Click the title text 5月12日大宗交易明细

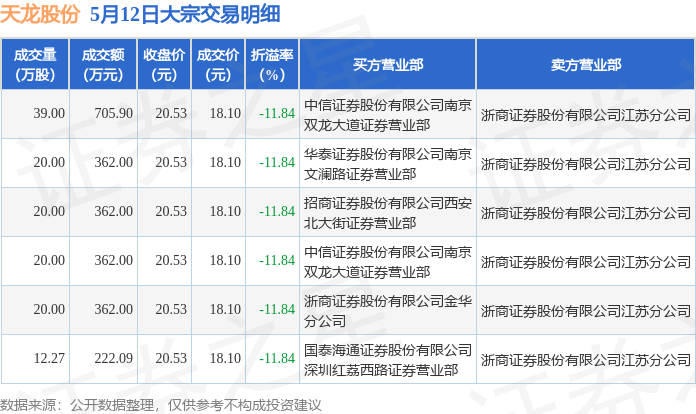coord(185,14)
